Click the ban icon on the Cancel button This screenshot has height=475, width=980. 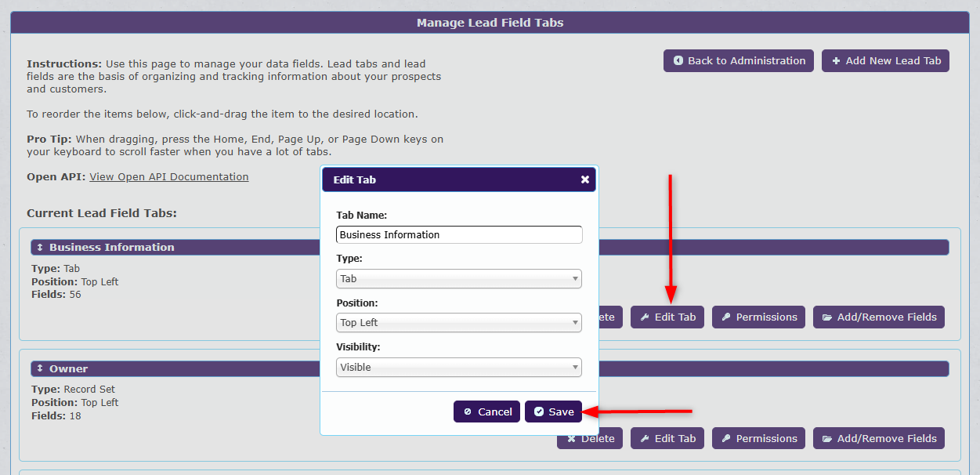click(x=468, y=412)
